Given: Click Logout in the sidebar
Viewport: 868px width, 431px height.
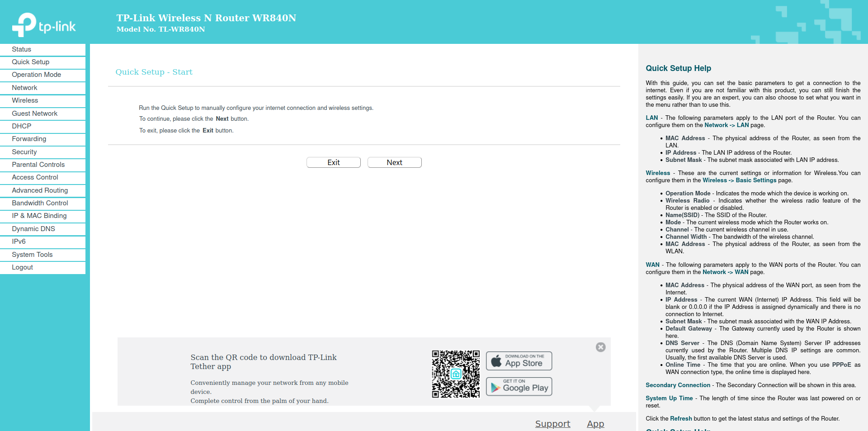Looking at the screenshot, I should coord(22,267).
